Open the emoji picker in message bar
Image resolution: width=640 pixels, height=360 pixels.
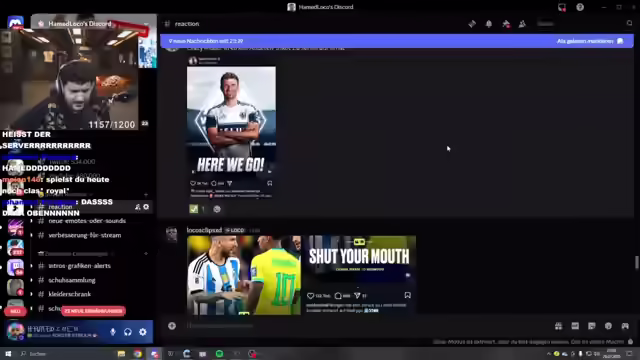[608, 326]
